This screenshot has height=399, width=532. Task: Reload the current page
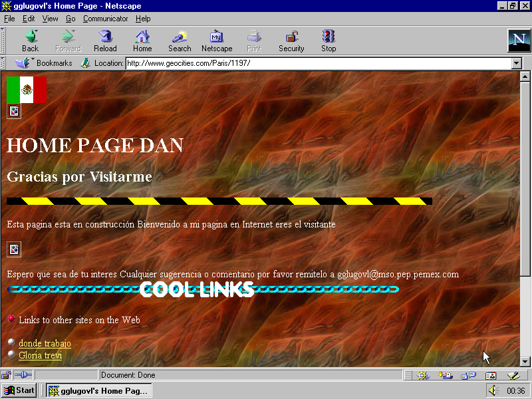coord(105,41)
